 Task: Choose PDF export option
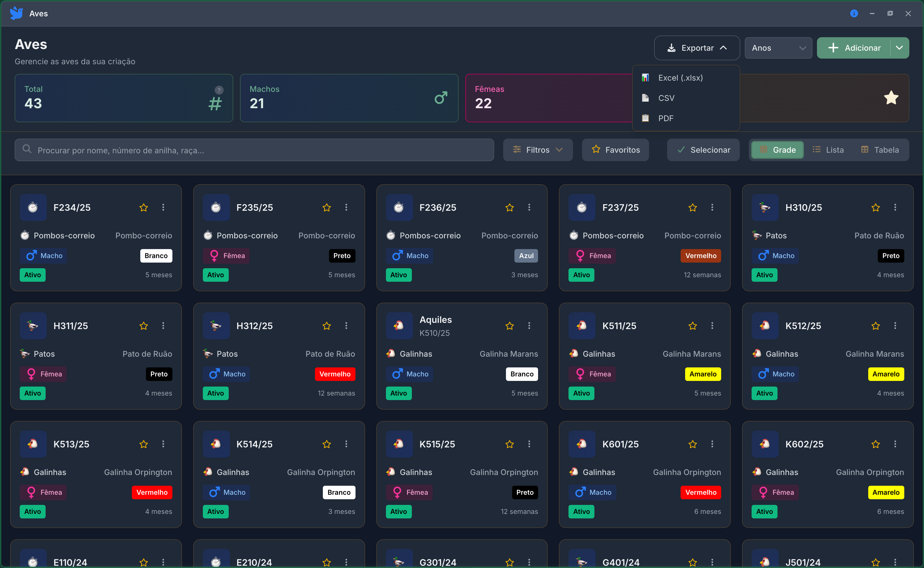(x=686, y=118)
